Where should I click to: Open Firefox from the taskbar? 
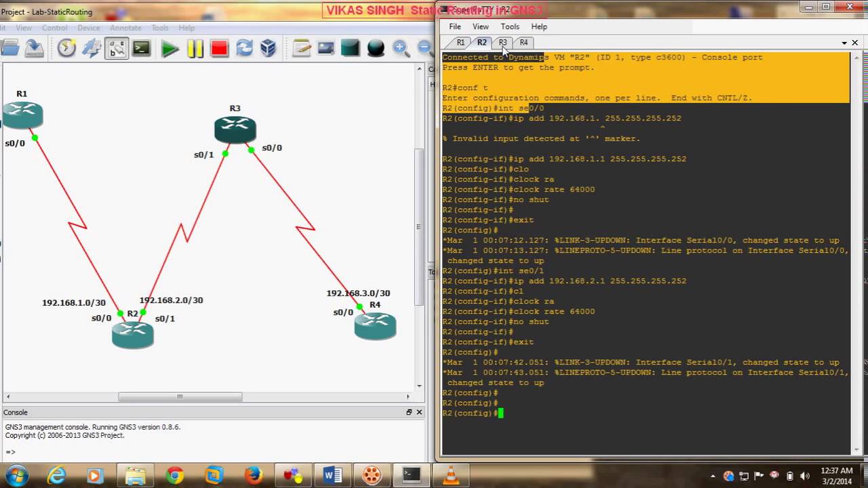click(x=254, y=476)
